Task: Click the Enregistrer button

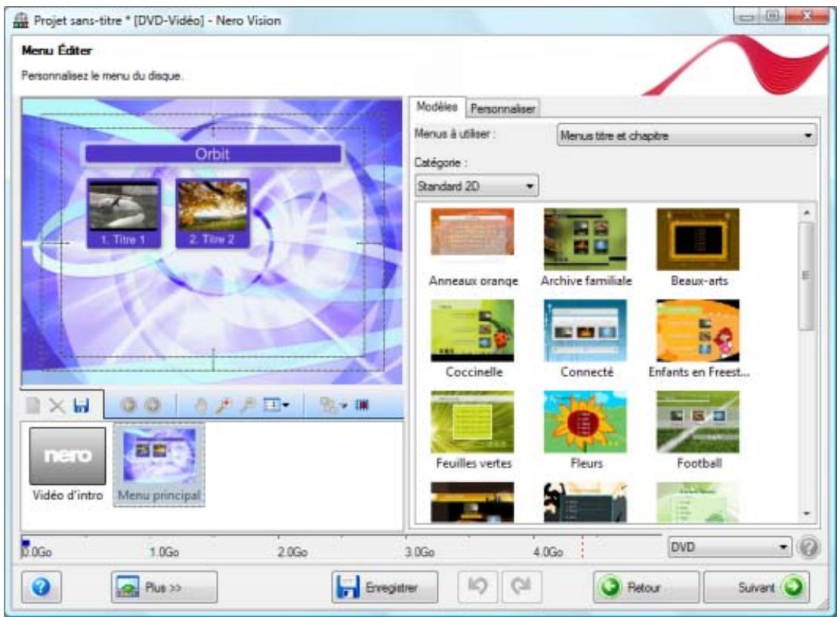Action: tap(384, 588)
